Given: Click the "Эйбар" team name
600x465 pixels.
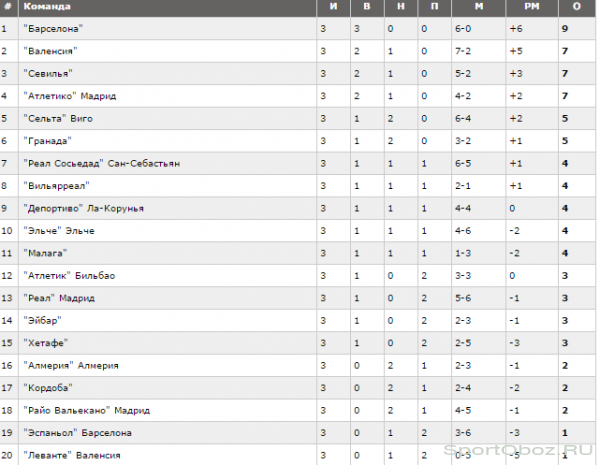Looking at the screenshot, I should (x=42, y=321).
